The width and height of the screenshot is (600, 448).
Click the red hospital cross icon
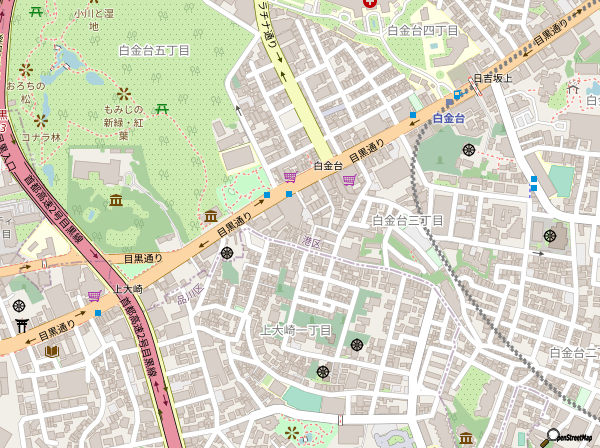coord(371,3)
